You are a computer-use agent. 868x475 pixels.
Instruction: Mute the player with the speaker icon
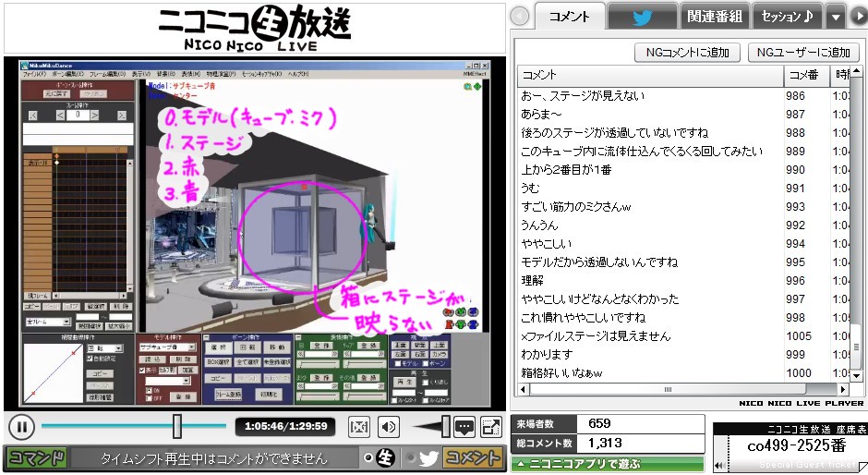(x=389, y=427)
